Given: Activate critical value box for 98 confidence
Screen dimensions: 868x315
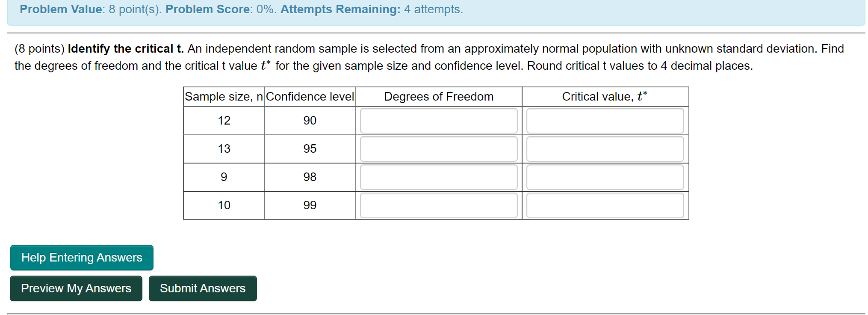Looking at the screenshot, I should 605,177.
